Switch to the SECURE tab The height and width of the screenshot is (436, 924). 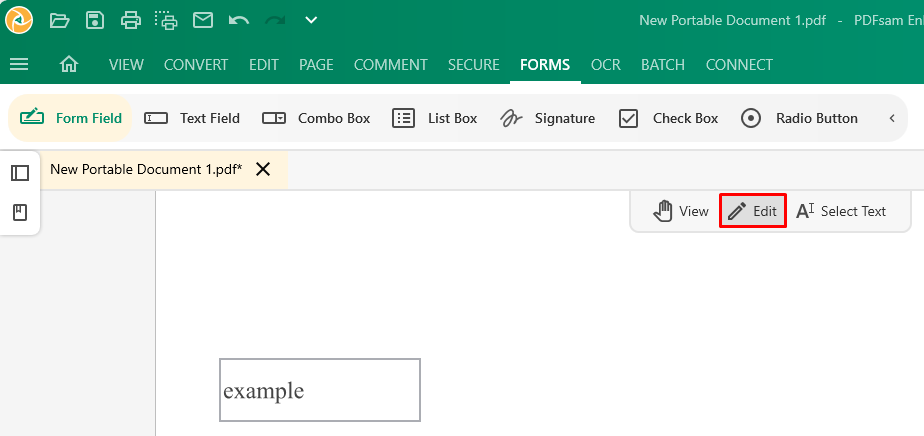tap(474, 64)
